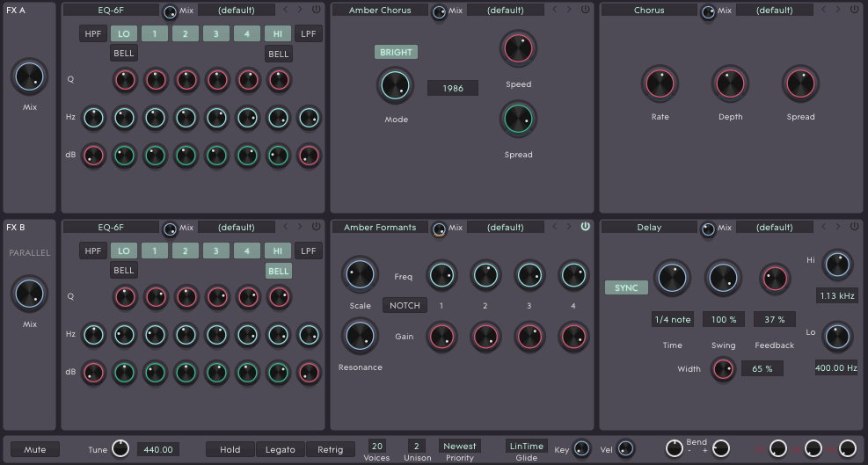The image size is (868, 465).
Task: Click previous preset arrow in FX A EQ-6F header
Action: pos(285,10)
